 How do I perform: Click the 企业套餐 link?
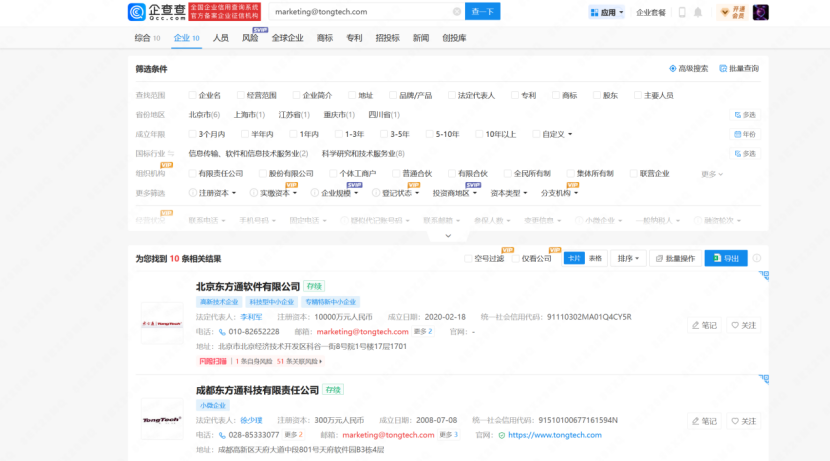click(x=651, y=12)
